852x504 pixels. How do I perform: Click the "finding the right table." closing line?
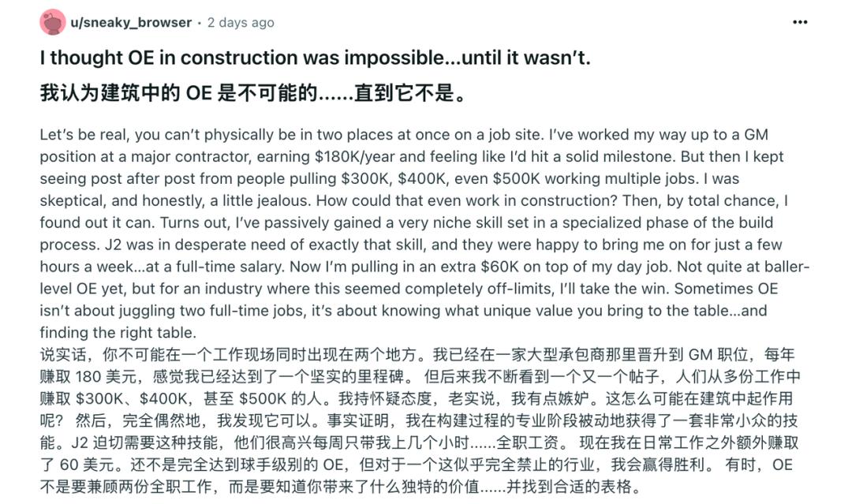118,332
